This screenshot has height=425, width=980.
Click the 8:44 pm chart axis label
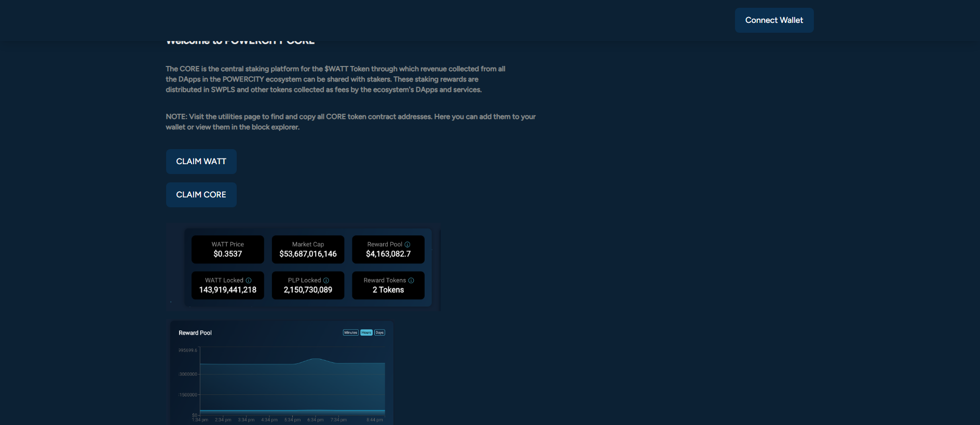click(x=375, y=420)
